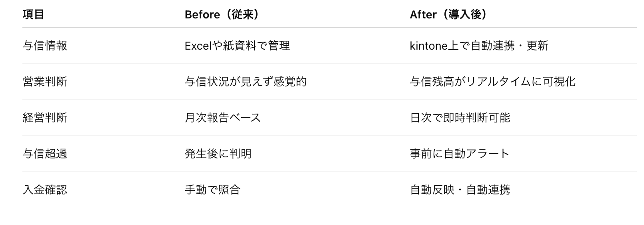
Task: Select the 与信超過 row label
Action: (x=45, y=154)
